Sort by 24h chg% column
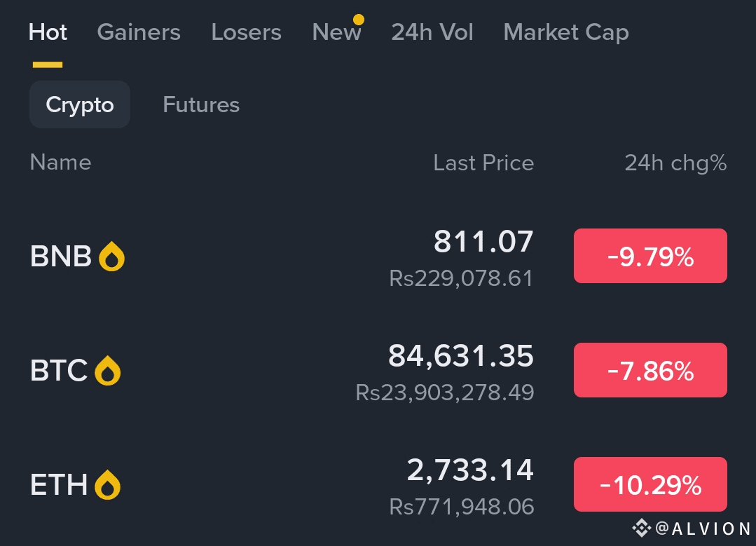The width and height of the screenshot is (756, 546). pyautogui.click(x=675, y=163)
